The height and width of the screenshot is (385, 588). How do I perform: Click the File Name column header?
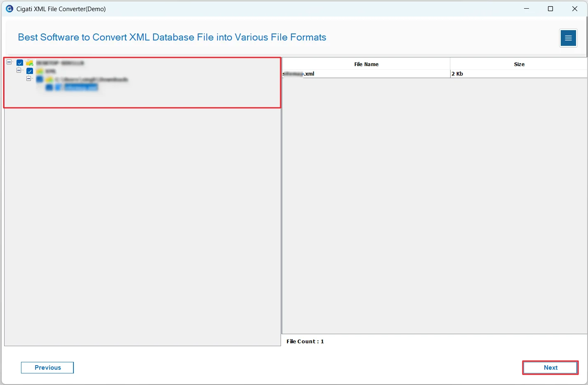[366, 64]
